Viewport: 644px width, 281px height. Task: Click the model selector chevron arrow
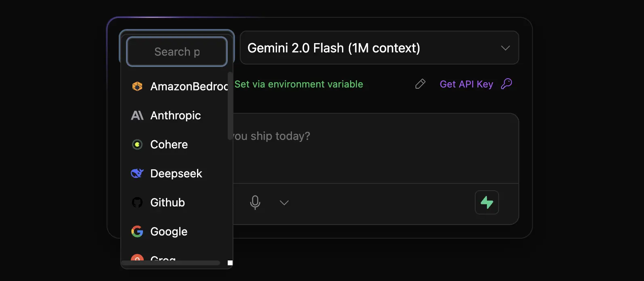pyautogui.click(x=505, y=48)
